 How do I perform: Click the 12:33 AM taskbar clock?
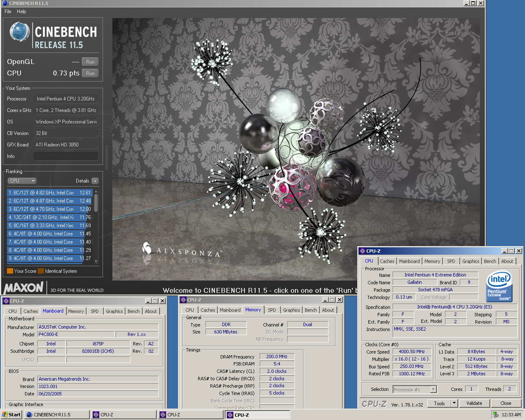pos(511,415)
